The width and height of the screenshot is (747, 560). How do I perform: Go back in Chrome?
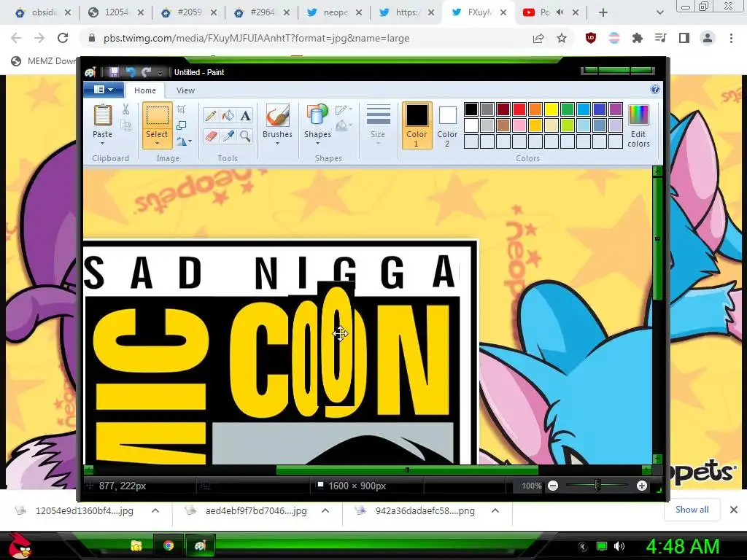point(16,38)
